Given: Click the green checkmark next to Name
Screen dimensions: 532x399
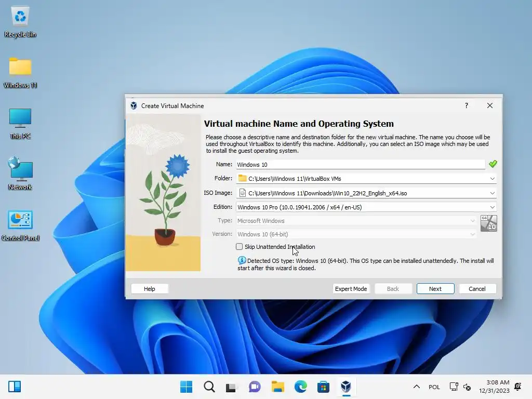Looking at the screenshot, I should coord(493,164).
